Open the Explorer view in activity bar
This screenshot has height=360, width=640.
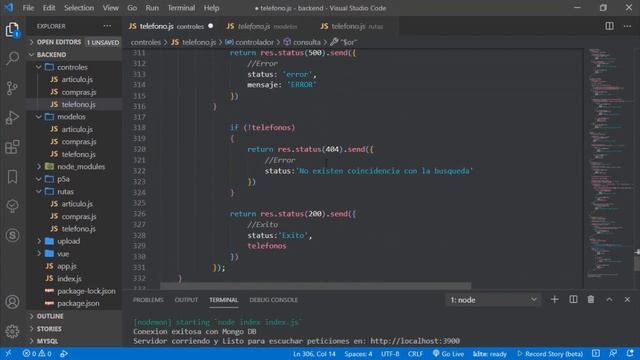12,30
